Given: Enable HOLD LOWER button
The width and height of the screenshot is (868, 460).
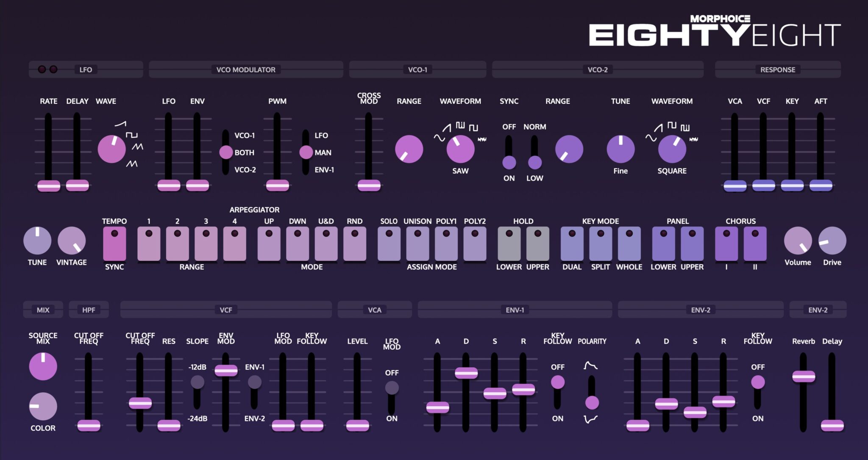Looking at the screenshot, I should tap(509, 244).
